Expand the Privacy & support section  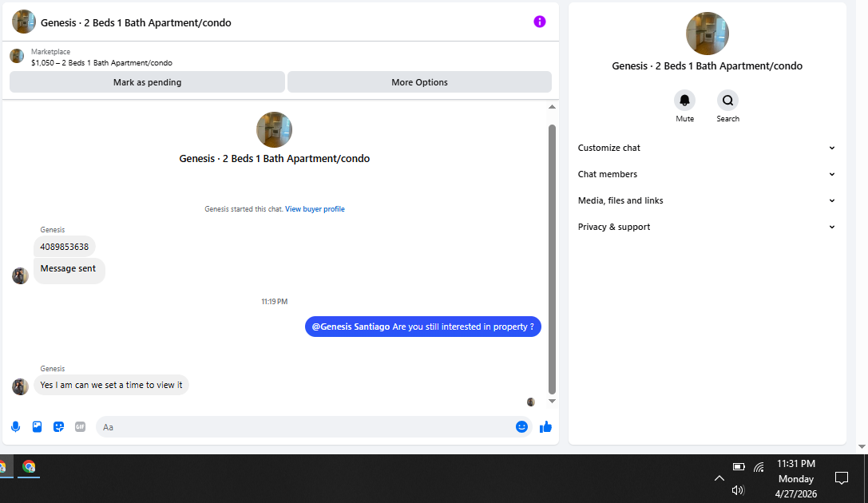(x=707, y=227)
